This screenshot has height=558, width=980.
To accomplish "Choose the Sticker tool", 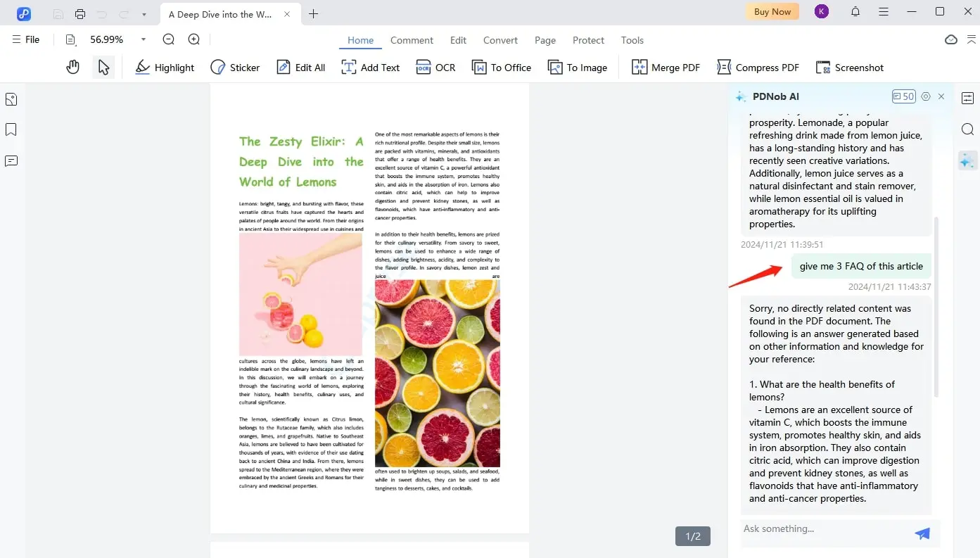I will 235,68.
